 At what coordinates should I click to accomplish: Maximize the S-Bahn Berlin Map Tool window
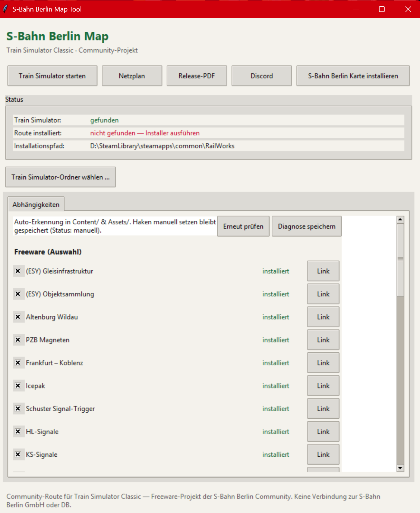(382, 9)
